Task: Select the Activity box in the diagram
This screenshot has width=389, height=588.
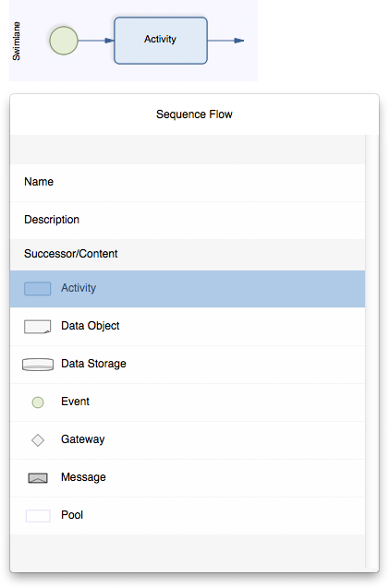Action: 161,41
